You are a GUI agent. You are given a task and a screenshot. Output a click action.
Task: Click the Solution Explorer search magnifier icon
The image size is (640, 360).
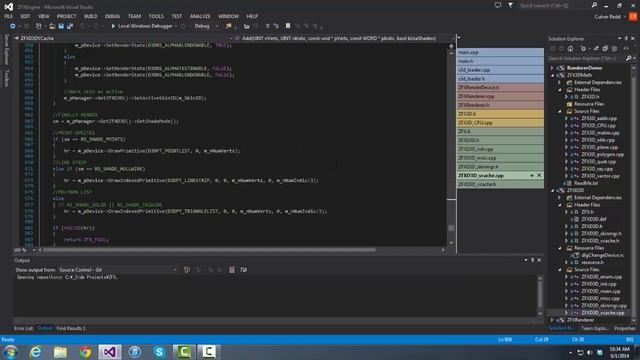click(628, 58)
